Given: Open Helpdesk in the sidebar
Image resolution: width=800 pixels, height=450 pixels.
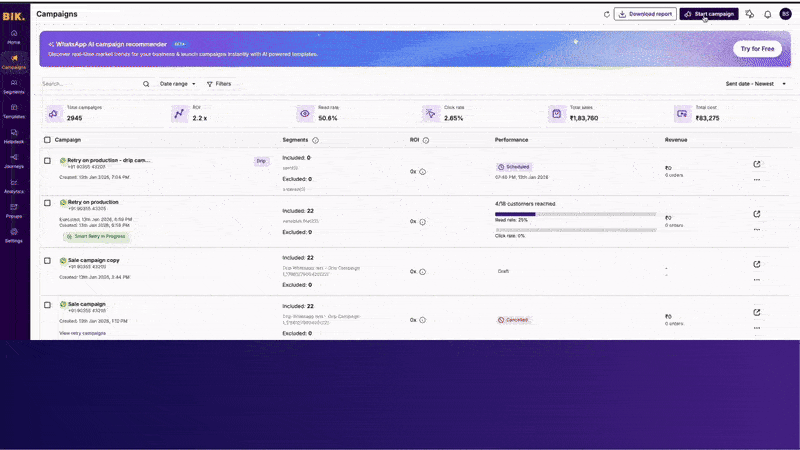Looking at the screenshot, I should 14,136.
